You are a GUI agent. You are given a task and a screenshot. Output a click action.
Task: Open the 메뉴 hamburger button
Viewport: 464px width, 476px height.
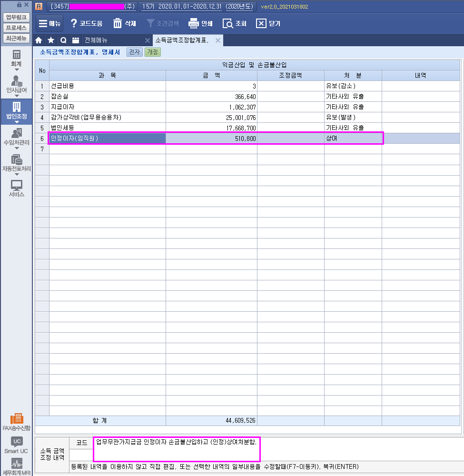click(49, 23)
